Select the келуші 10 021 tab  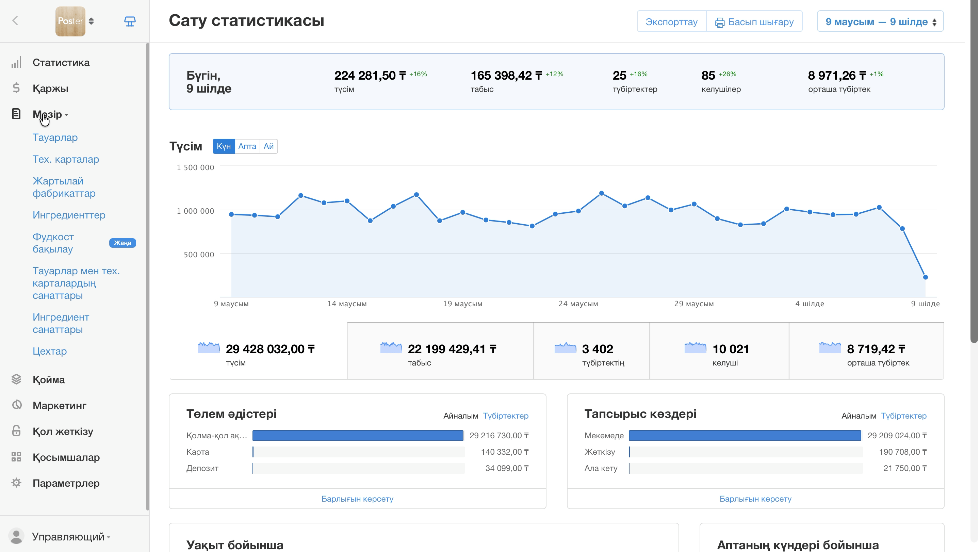(719, 351)
